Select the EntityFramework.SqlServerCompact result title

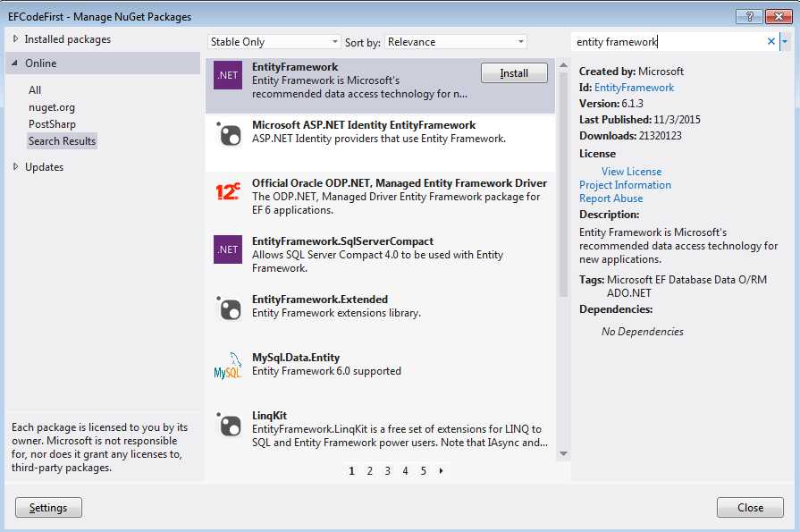(x=342, y=241)
